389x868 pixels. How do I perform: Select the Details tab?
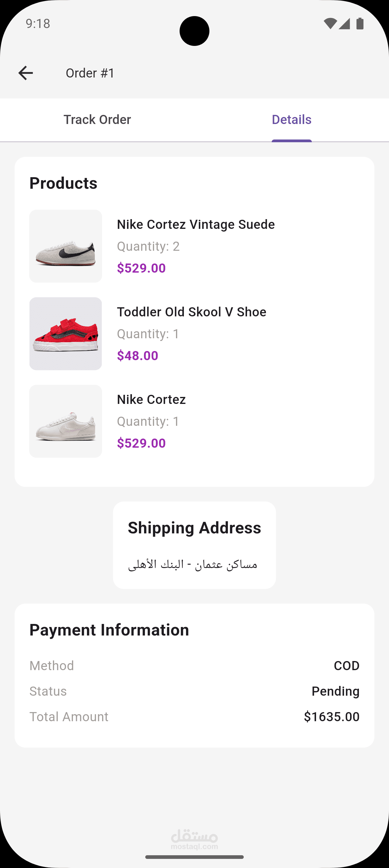click(292, 120)
